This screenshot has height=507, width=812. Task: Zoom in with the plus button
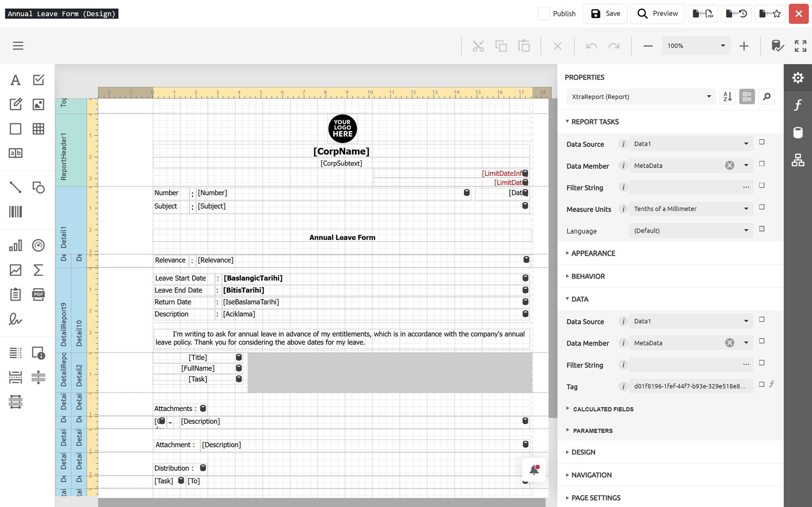coord(744,46)
